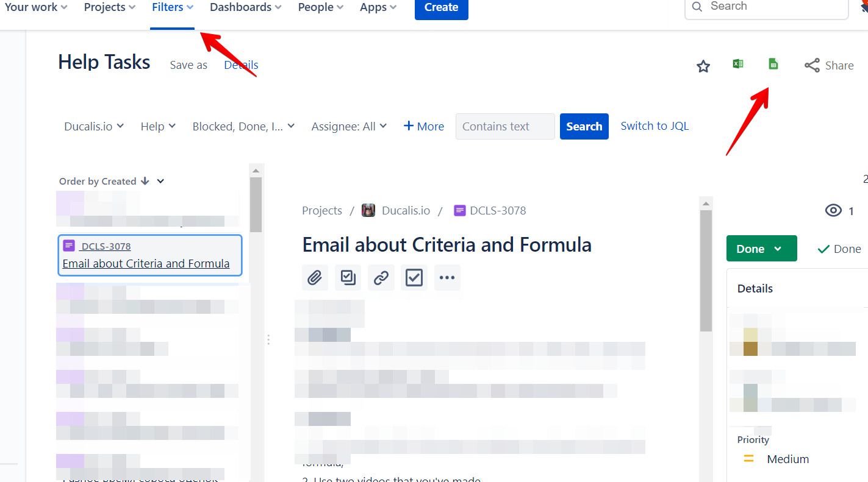Screen dimensions: 868x482
Task: Toggle the watch eye icon
Action: point(833,211)
